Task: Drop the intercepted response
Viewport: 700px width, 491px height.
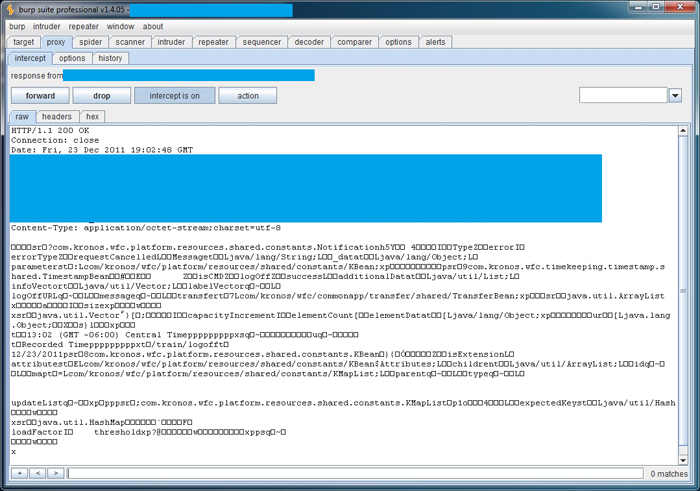Action: [102, 96]
